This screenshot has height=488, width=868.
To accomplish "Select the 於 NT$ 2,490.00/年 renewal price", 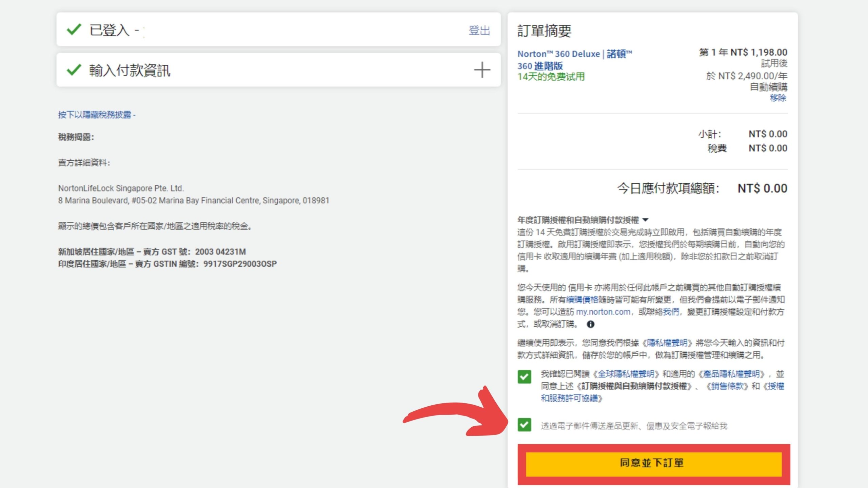I will tap(747, 76).
